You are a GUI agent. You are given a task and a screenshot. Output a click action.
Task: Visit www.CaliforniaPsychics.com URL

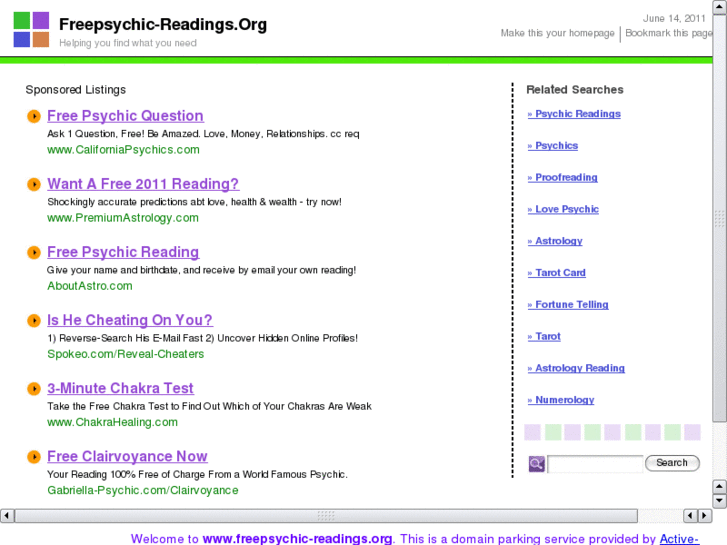click(x=123, y=150)
